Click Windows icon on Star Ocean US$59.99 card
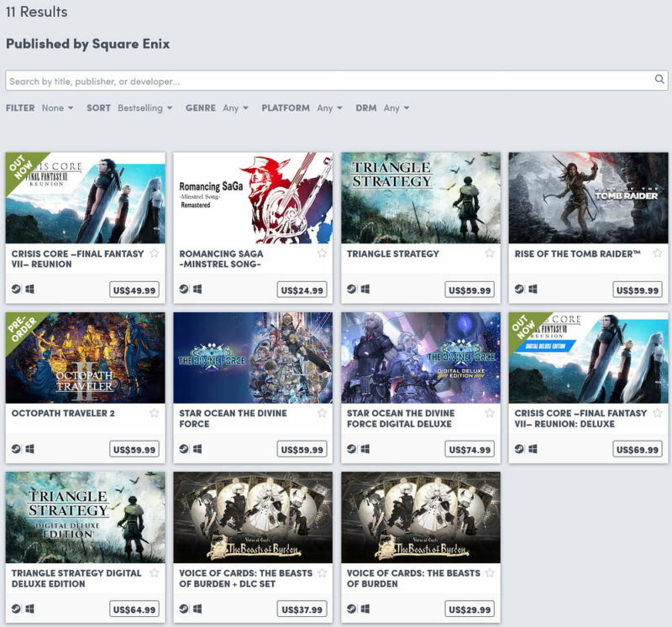The width and height of the screenshot is (672, 627). click(x=197, y=449)
